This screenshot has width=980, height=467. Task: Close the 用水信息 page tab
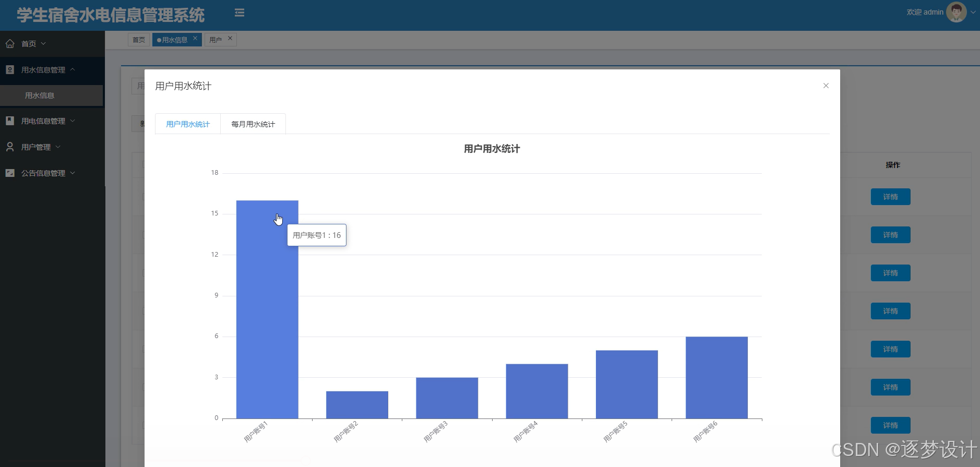coord(195,38)
